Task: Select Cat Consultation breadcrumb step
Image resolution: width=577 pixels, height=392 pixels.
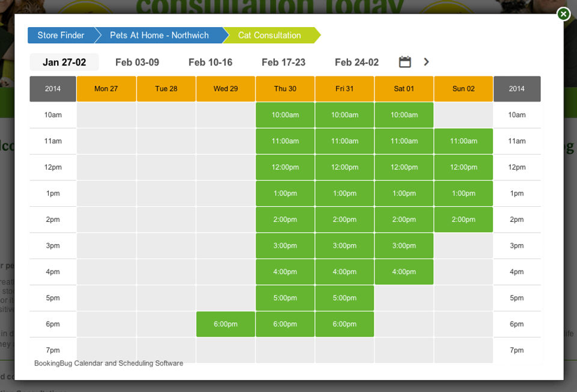Action: click(x=269, y=35)
